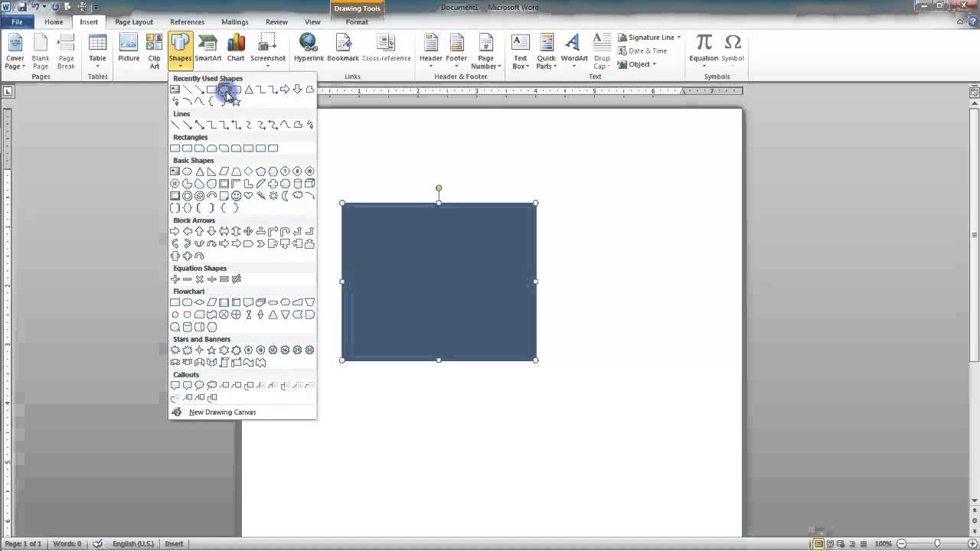Switch to the Page Layout tab
Screen dimensions: 980x551
coord(134,22)
